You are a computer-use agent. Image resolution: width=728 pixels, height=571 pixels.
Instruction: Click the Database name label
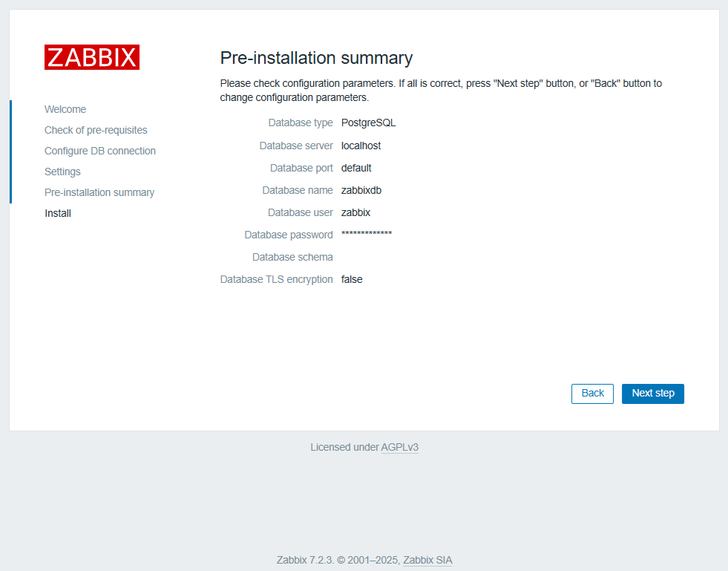298,191
